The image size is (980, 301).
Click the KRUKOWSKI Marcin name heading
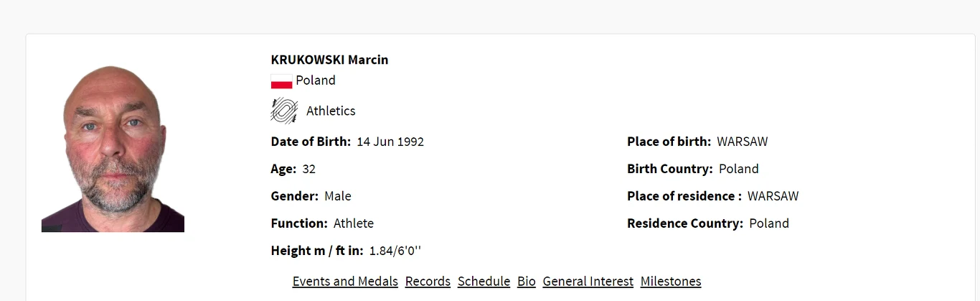click(x=329, y=60)
